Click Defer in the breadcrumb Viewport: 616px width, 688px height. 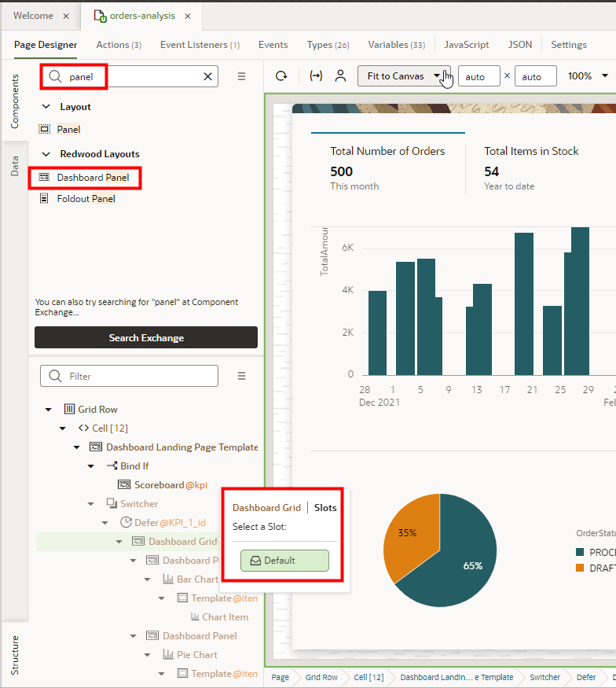click(x=586, y=677)
